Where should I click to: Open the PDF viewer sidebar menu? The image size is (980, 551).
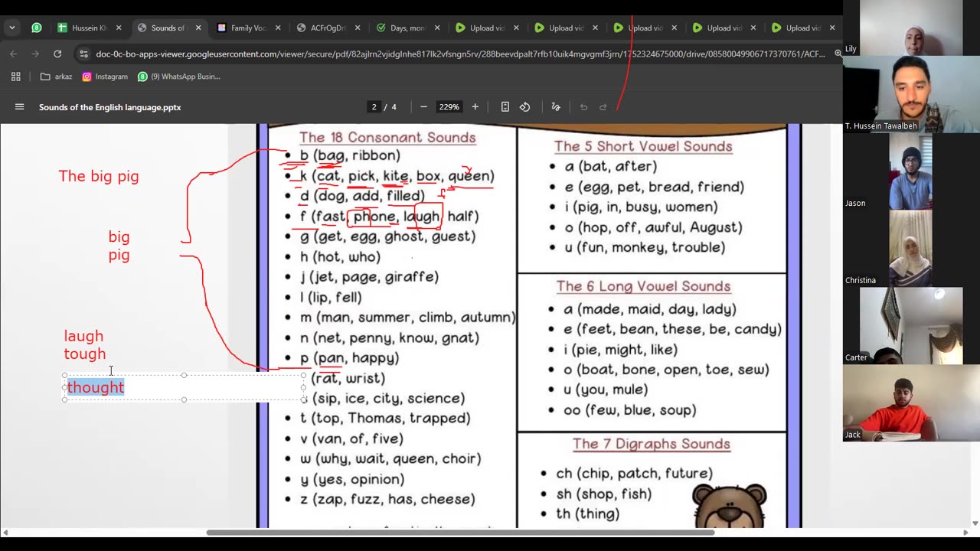(19, 107)
